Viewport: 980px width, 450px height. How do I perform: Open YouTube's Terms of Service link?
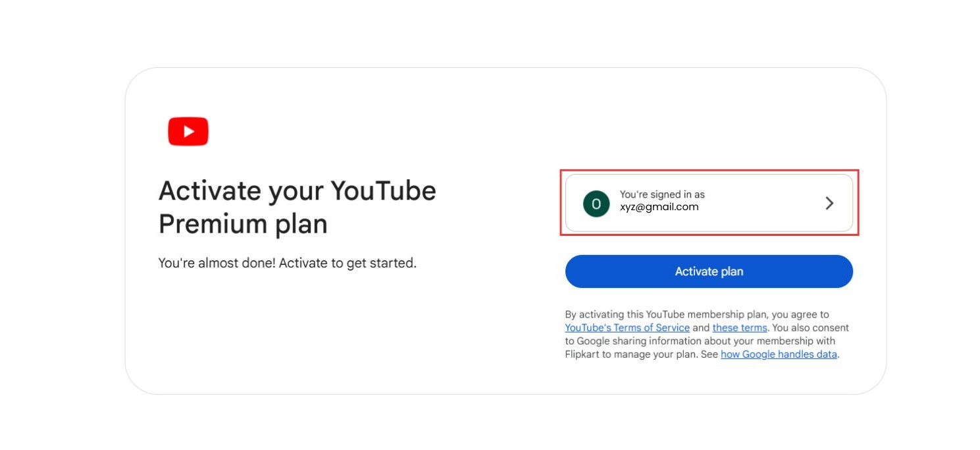(627, 328)
